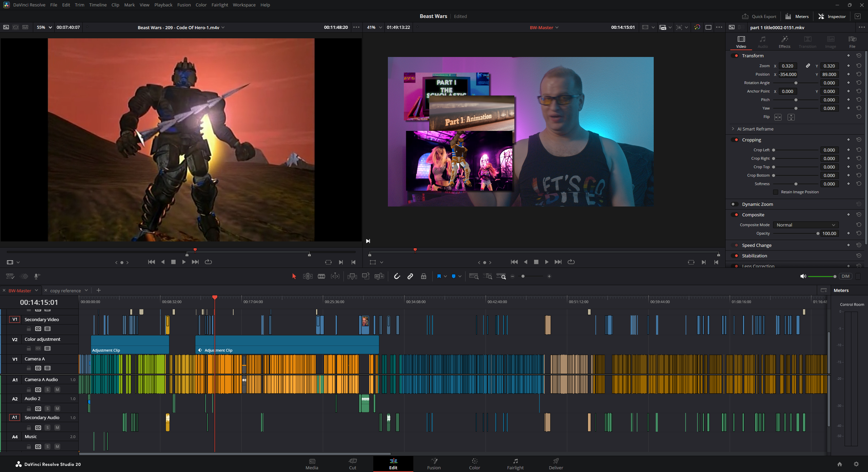Click the Position X value field
Image resolution: width=868 pixels, height=472 pixels.
[x=787, y=74]
